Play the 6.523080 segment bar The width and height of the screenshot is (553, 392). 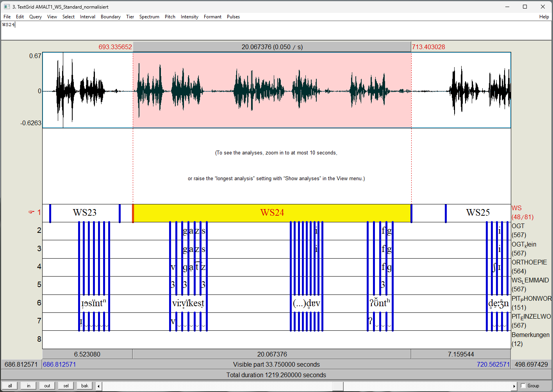click(87, 354)
